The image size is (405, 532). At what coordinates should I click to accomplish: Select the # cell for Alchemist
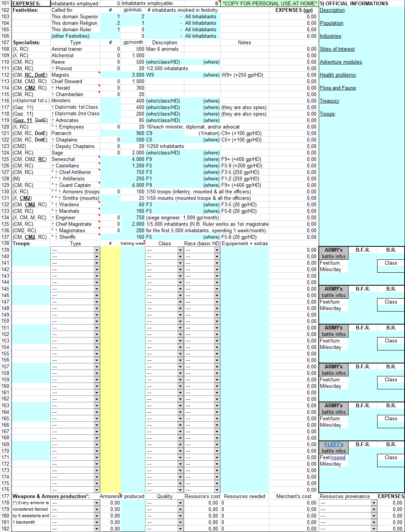point(110,56)
